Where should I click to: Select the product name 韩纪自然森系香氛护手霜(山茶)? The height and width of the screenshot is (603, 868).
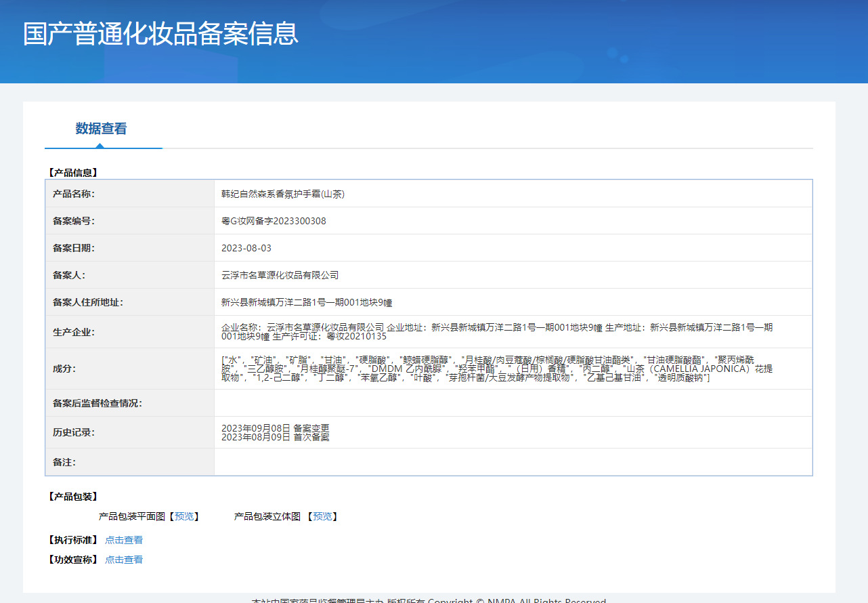coord(283,194)
